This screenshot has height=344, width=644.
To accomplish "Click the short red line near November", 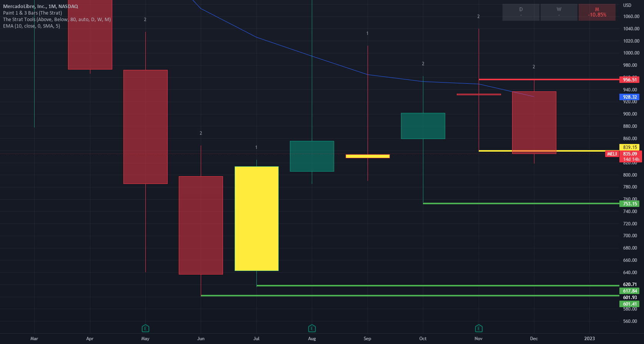I will point(479,94).
